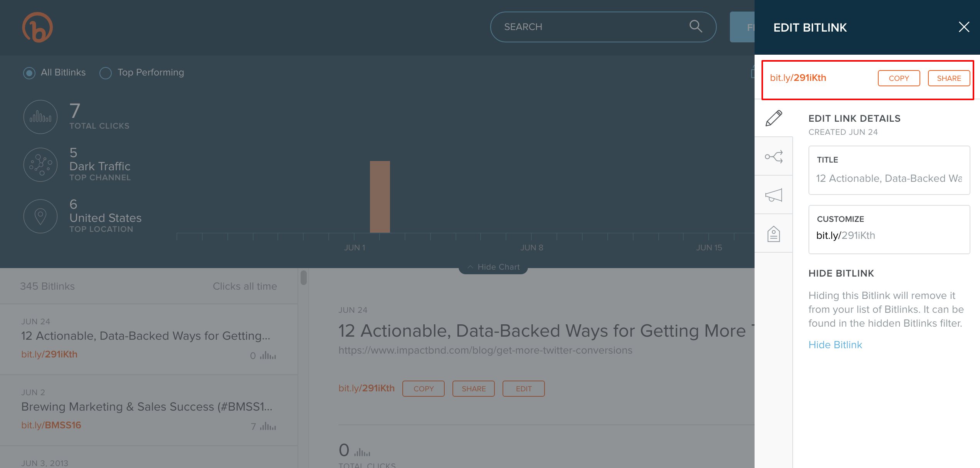This screenshot has height=468, width=980.
Task: Click the 'United States' top location text
Action: [106, 218]
